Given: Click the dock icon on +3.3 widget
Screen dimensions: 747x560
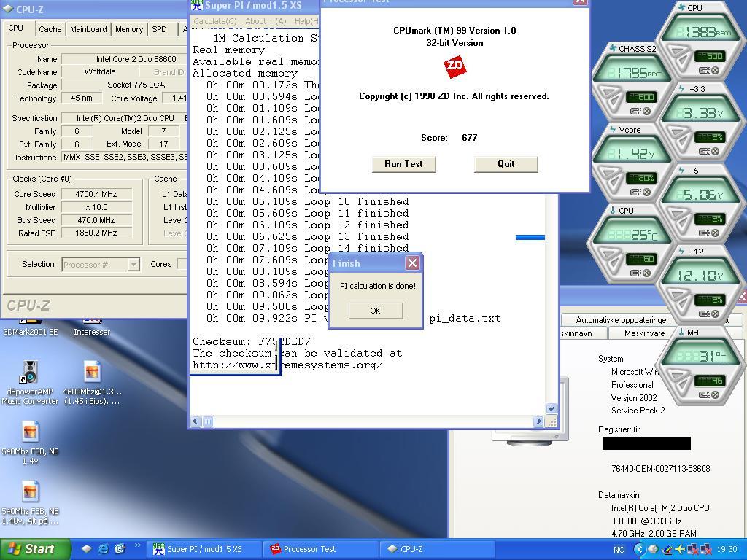Looking at the screenshot, I should [705, 152].
